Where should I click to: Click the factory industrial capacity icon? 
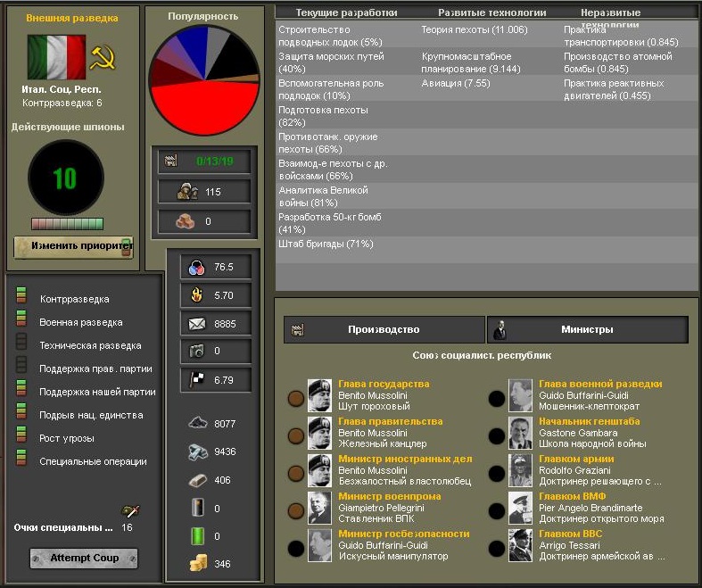point(172,161)
